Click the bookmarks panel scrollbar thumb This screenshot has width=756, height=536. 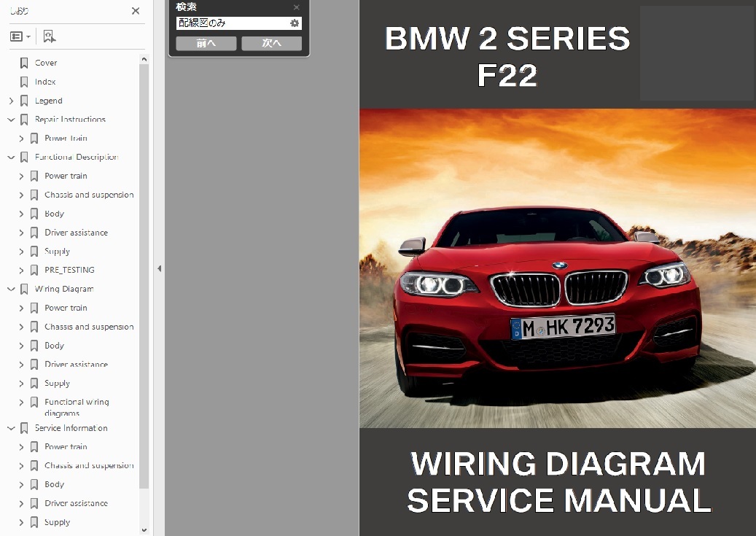pyautogui.click(x=144, y=276)
